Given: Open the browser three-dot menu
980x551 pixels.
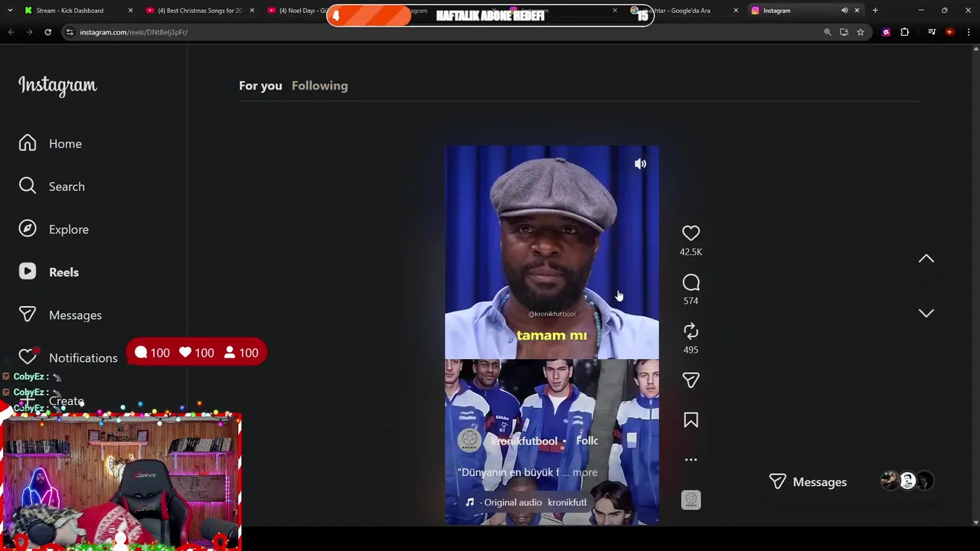Looking at the screenshot, I should coord(969,32).
